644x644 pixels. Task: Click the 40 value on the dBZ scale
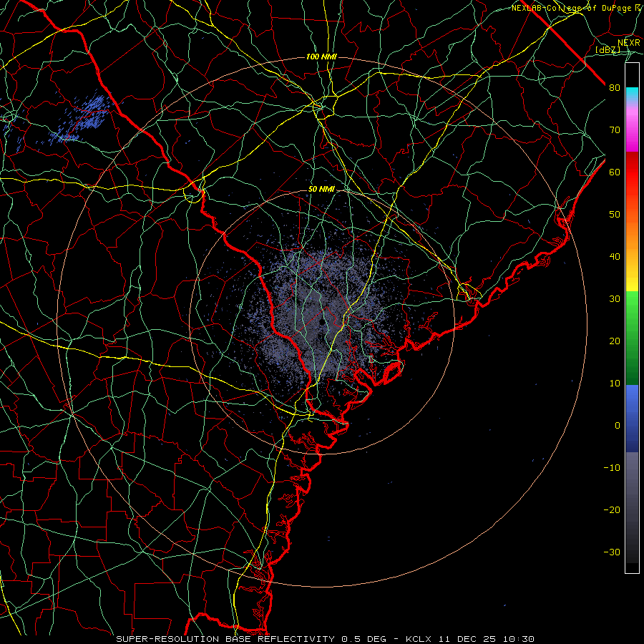(615, 257)
